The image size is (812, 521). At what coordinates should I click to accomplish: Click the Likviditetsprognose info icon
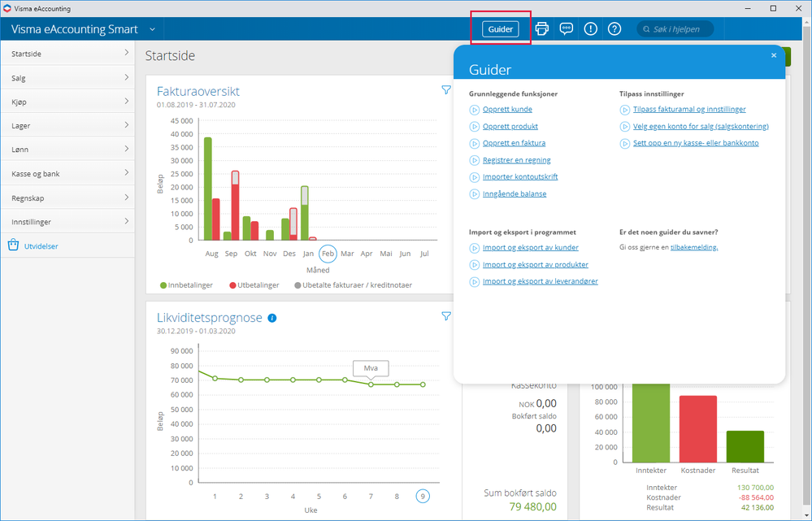pyautogui.click(x=272, y=318)
